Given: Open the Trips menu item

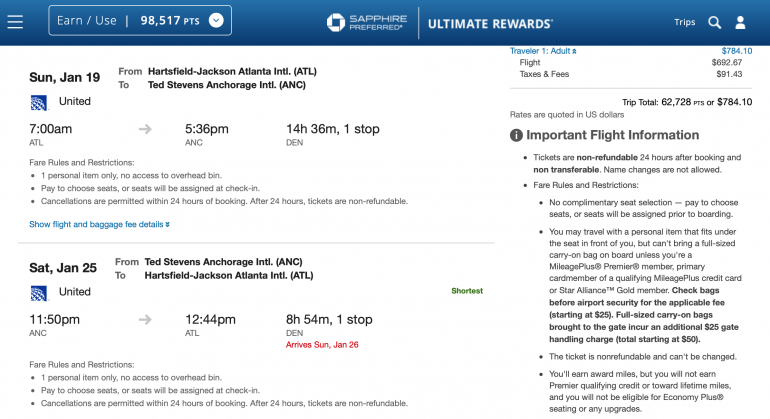Looking at the screenshot, I should point(685,21).
